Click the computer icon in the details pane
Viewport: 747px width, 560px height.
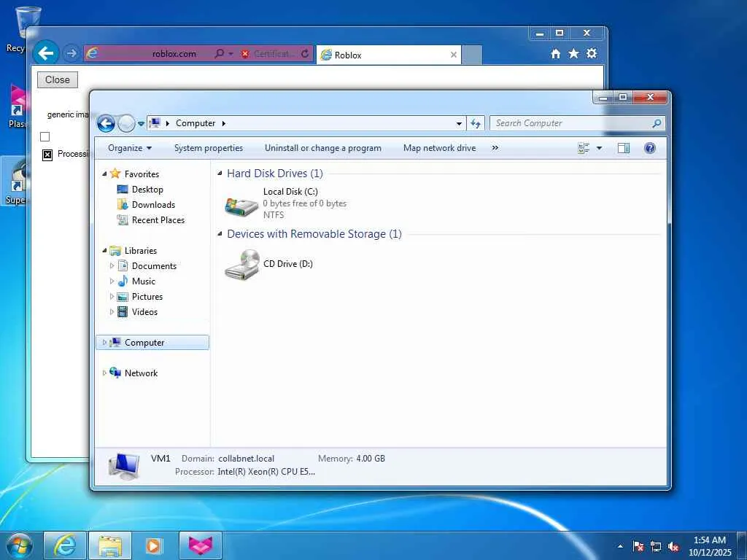pyautogui.click(x=124, y=466)
